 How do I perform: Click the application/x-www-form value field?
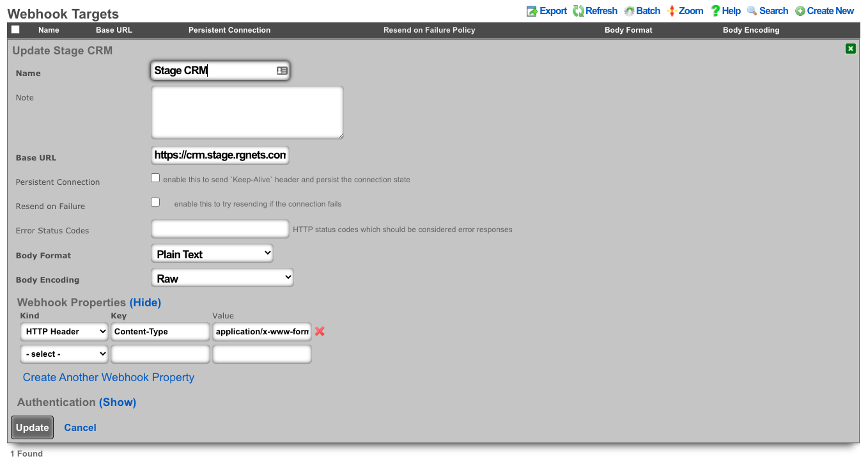(262, 331)
